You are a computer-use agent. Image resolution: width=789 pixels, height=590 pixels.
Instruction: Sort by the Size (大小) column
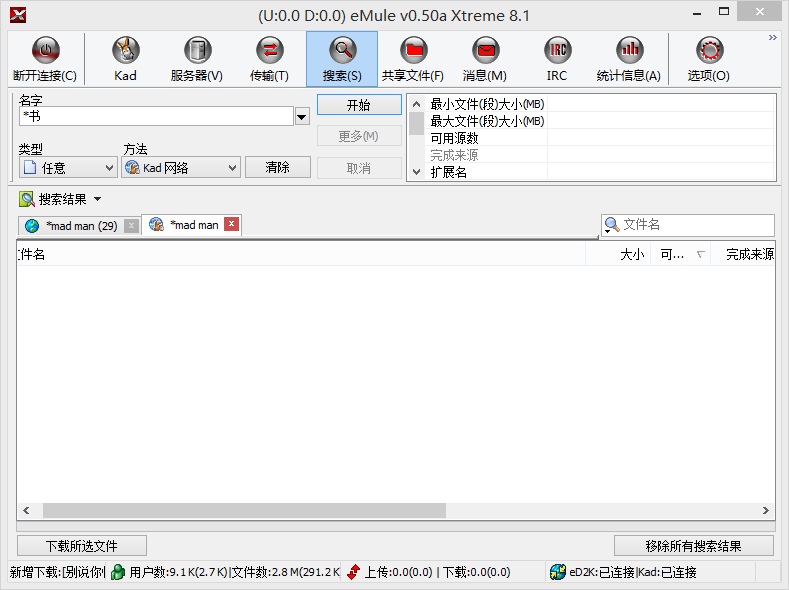(x=618, y=255)
